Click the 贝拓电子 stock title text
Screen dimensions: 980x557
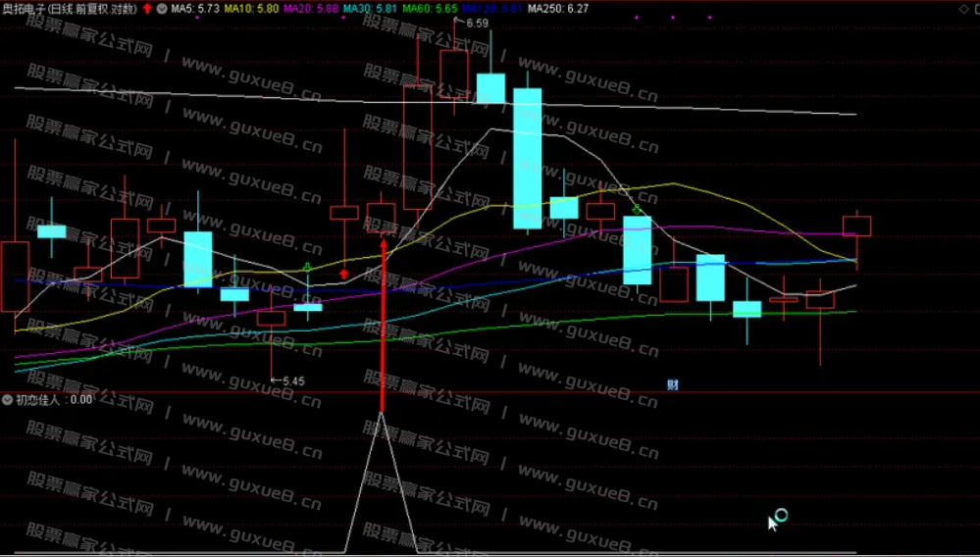(29, 8)
